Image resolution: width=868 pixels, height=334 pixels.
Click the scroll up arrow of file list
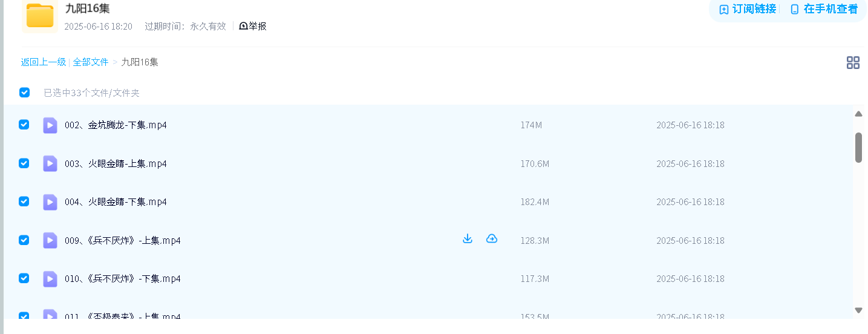[x=858, y=114]
